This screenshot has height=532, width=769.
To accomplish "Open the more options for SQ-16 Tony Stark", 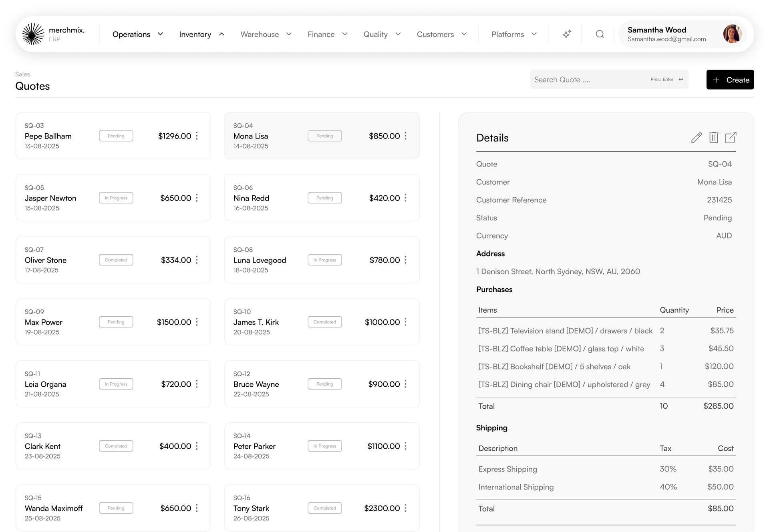I will tap(405, 508).
